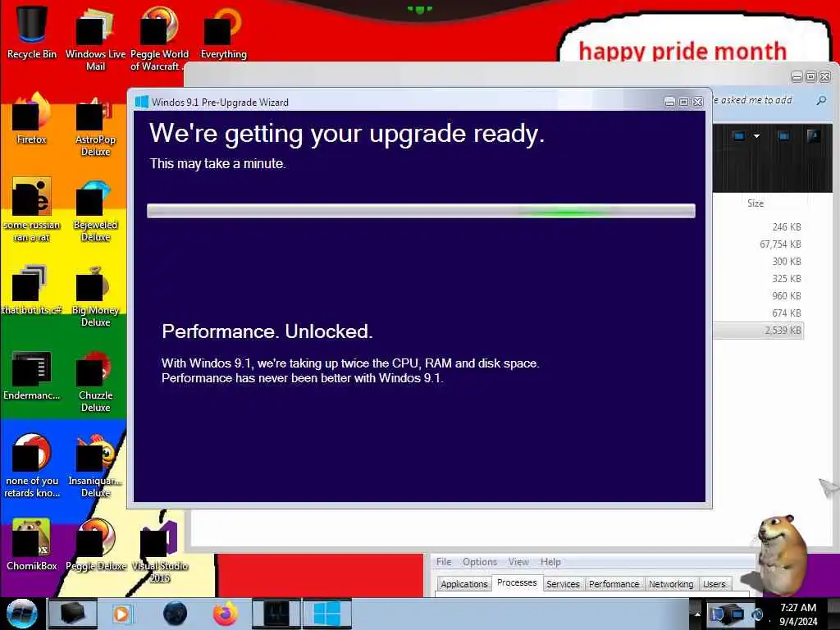Click the volume icon in system tray
This screenshot has height=630, width=840.
click(x=757, y=614)
